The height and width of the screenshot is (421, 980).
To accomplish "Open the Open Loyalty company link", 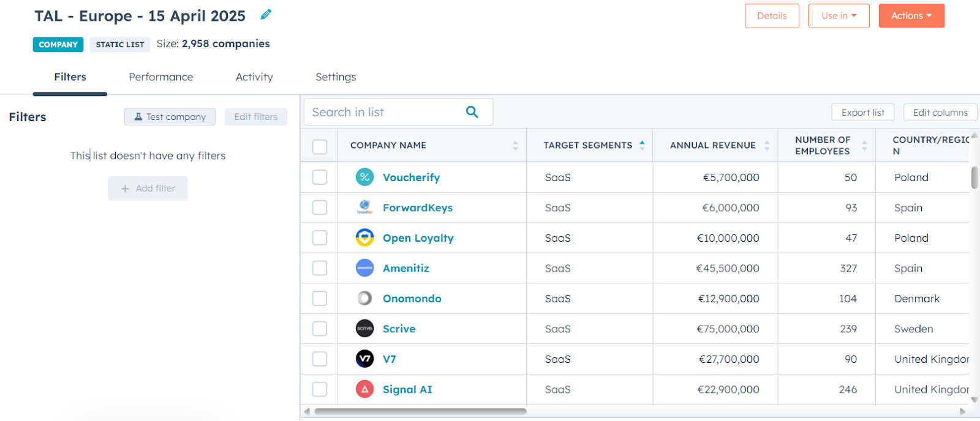I will (x=418, y=238).
